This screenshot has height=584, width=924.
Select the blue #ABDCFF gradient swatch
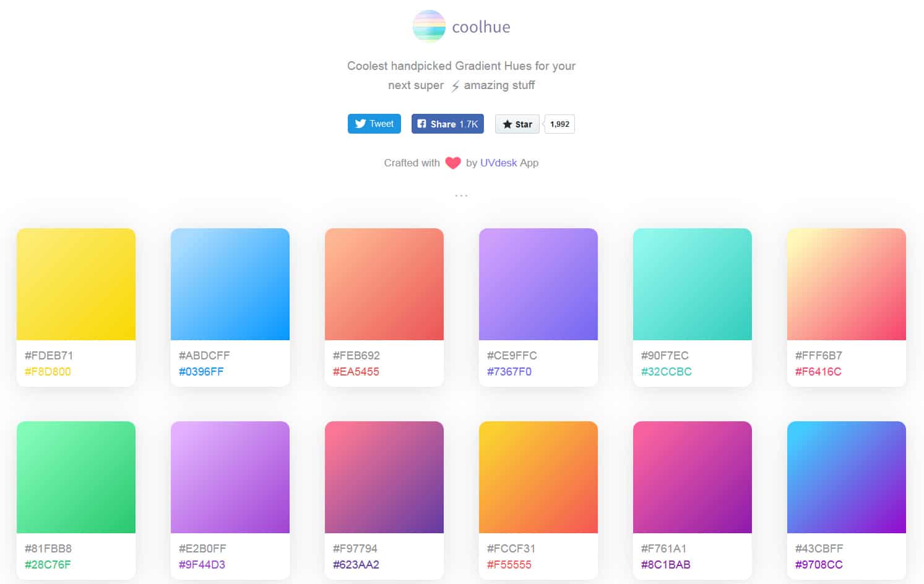pyautogui.click(x=230, y=284)
